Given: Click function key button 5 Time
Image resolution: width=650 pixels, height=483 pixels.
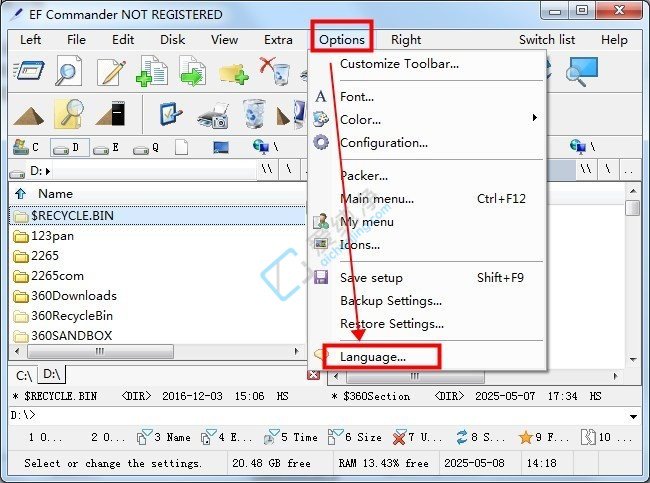Looking at the screenshot, I should (x=291, y=437).
